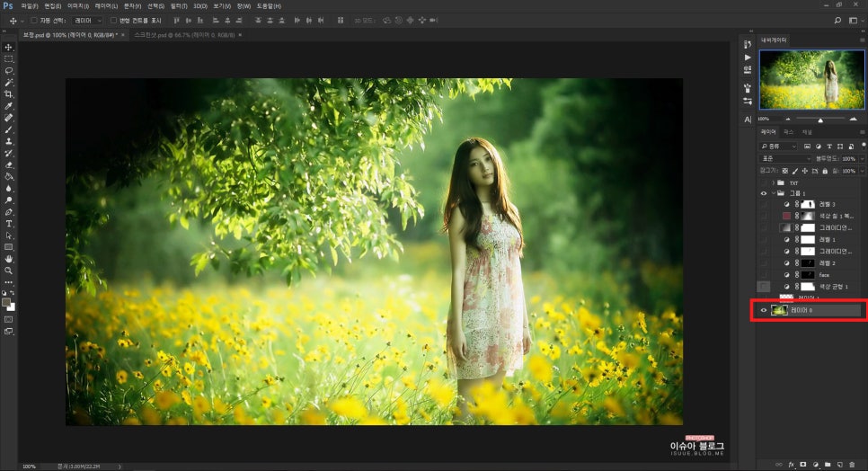The height and width of the screenshot is (471, 868).
Task: Open the Layers panel flyout menu
Action: click(x=862, y=132)
